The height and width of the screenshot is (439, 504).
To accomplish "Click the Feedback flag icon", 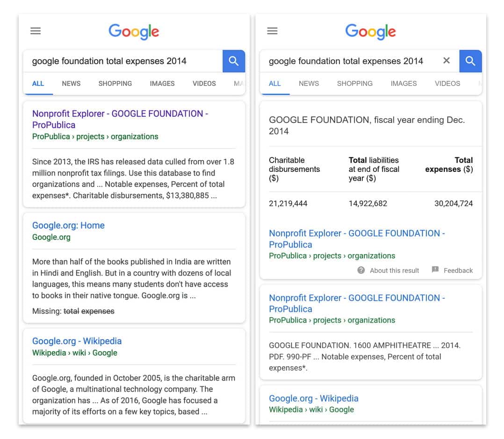I will [x=435, y=270].
